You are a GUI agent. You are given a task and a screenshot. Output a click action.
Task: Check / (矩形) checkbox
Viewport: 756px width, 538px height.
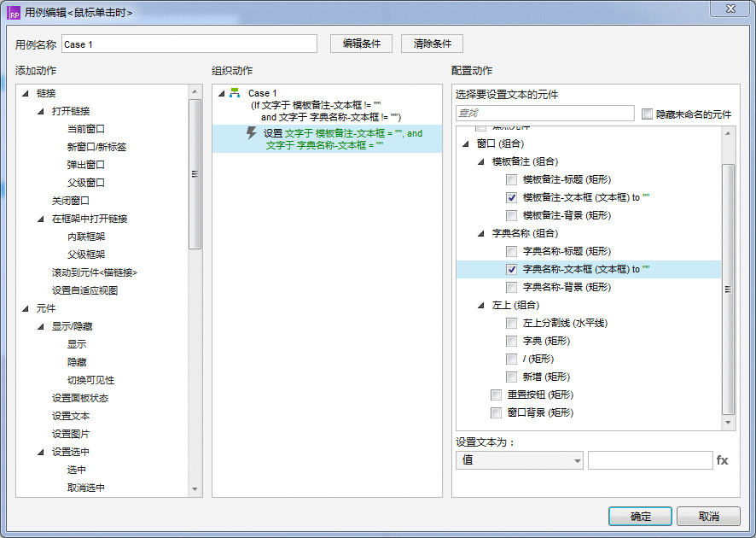(512, 359)
